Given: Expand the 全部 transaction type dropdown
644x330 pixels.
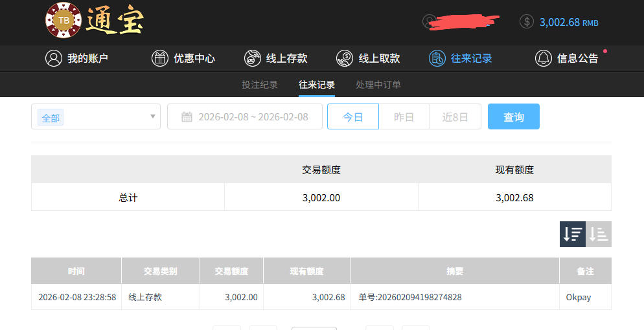Looking at the screenshot, I should 96,116.
